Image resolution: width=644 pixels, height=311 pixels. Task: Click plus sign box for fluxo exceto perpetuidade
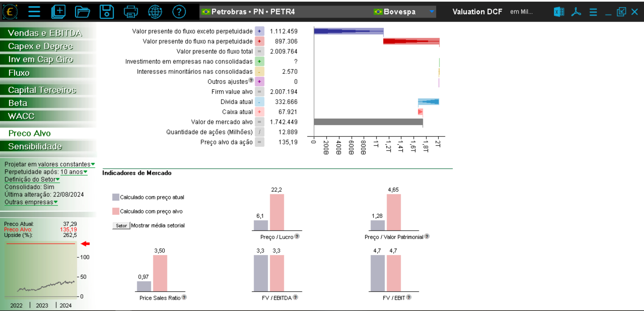point(259,31)
